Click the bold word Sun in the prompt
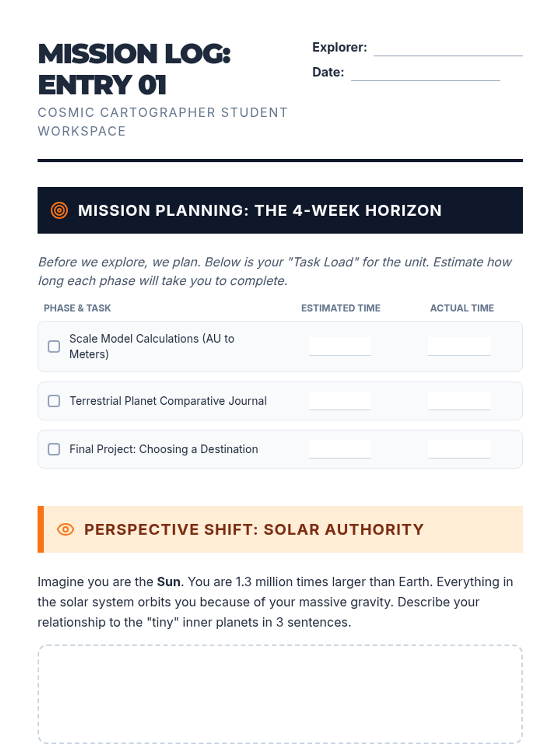 pos(168,582)
